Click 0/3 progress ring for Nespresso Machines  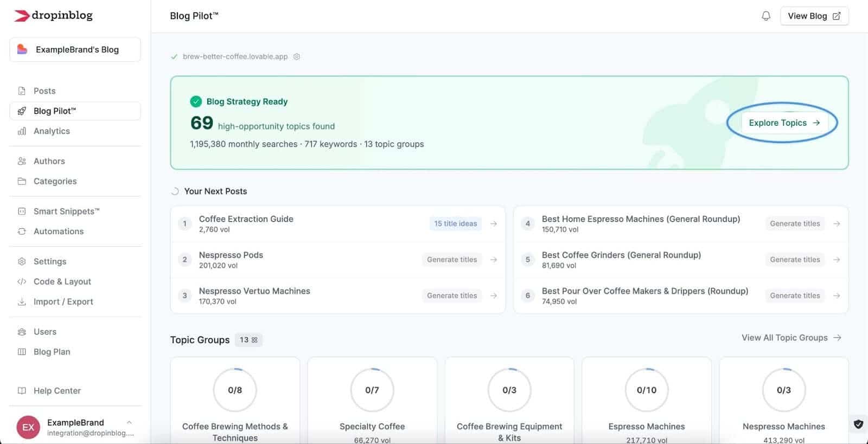point(784,390)
